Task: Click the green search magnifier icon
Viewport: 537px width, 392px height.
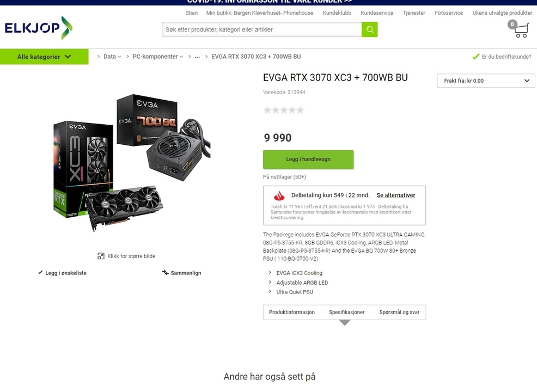Action: [x=370, y=29]
